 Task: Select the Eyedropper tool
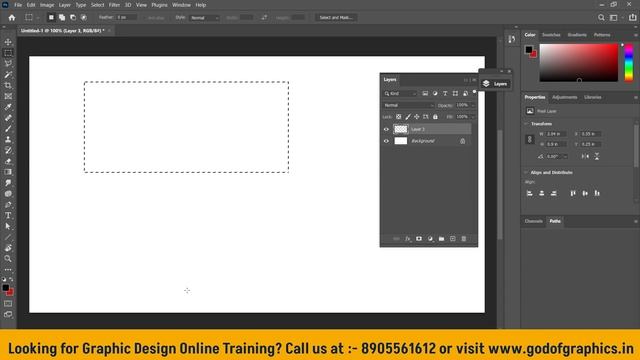[8, 107]
